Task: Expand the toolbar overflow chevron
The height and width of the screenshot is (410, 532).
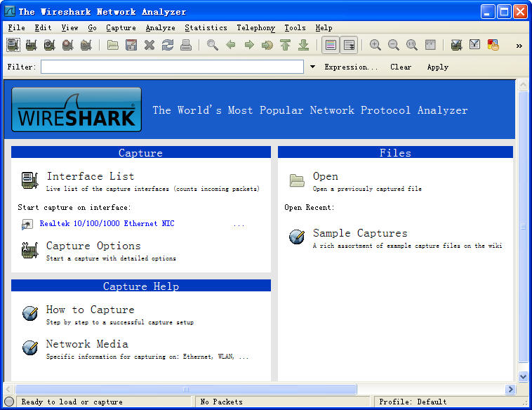Action: point(519,46)
